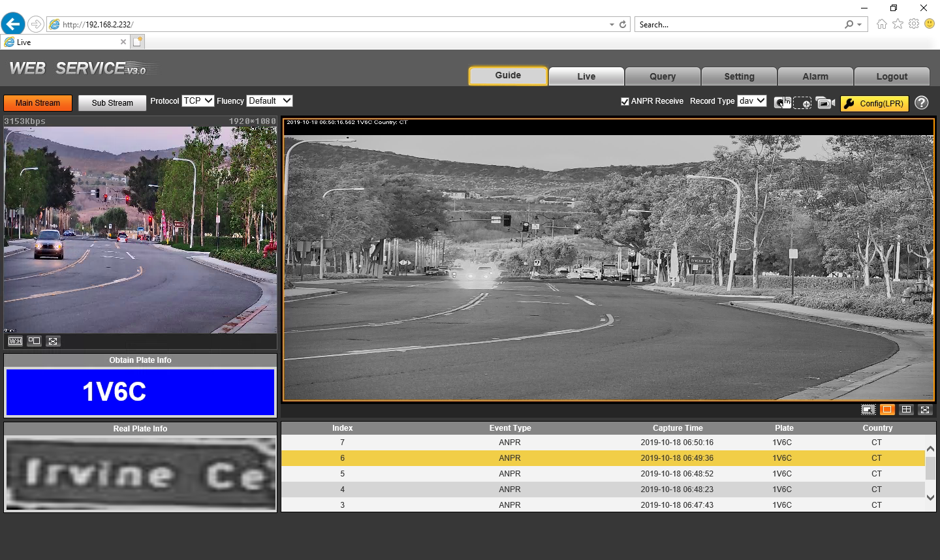Select the Main Stream option
This screenshot has width=940, height=560.
coord(38,102)
